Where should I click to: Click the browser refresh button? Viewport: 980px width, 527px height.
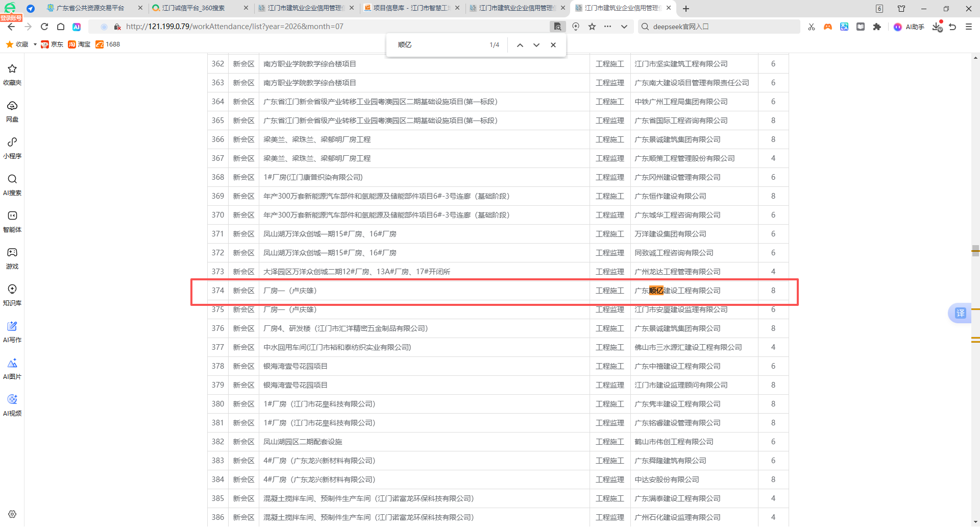pyautogui.click(x=44, y=27)
